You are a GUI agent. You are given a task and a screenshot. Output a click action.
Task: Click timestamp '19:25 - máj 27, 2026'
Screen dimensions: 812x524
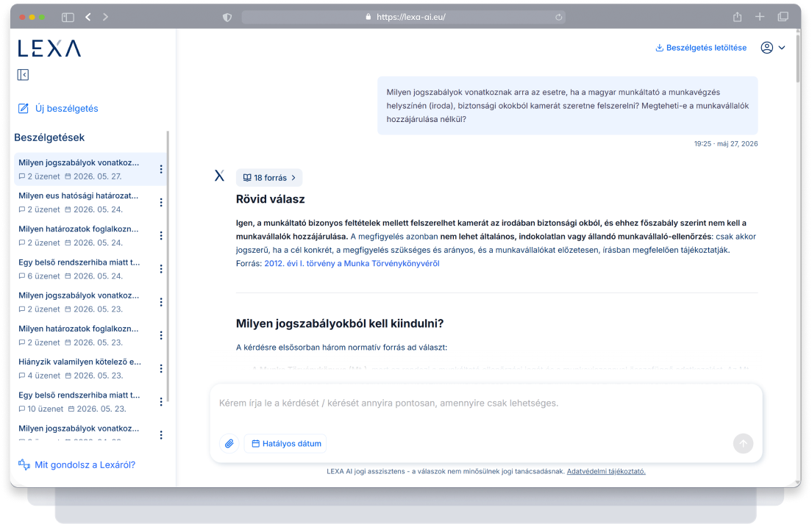[x=725, y=144]
